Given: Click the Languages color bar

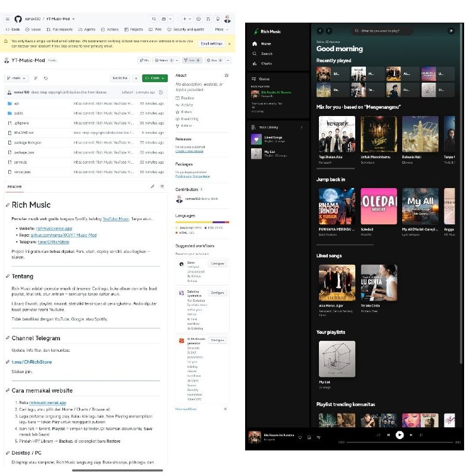Looking at the screenshot, I should tap(202, 222).
